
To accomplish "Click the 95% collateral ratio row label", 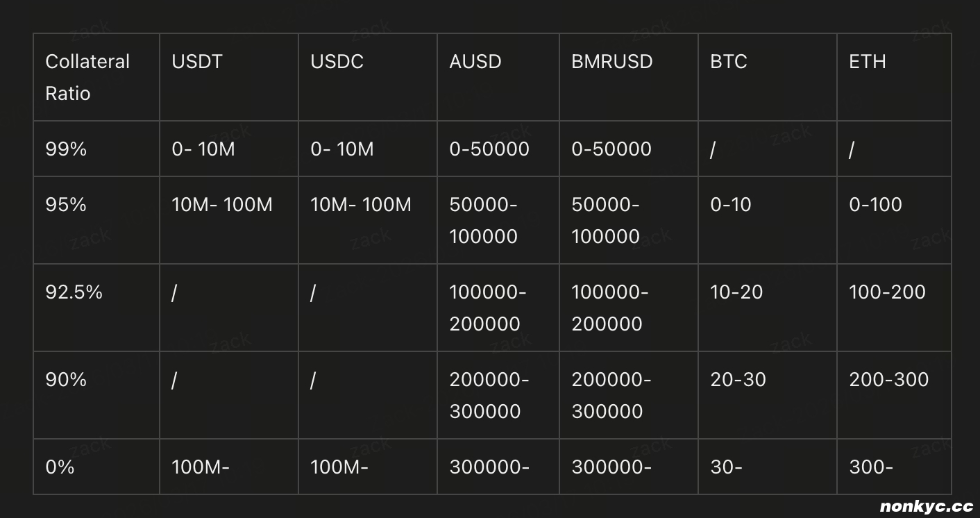I will click(x=66, y=205).
